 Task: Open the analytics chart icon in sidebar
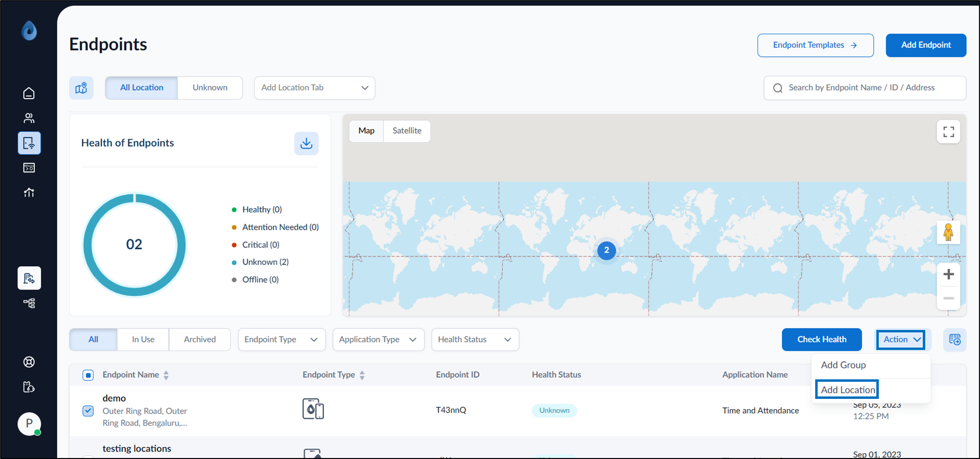click(x=29, y=193)
